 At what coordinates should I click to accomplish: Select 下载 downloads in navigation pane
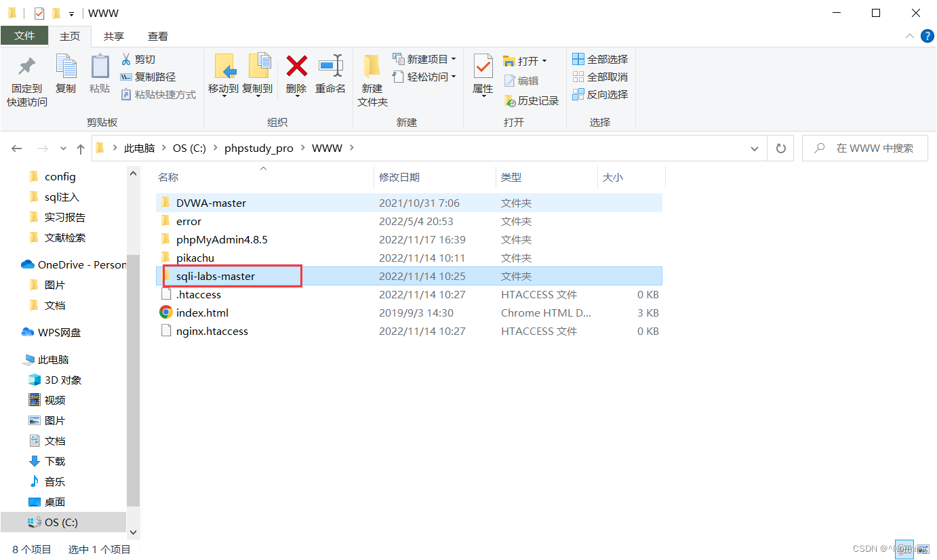55,461
